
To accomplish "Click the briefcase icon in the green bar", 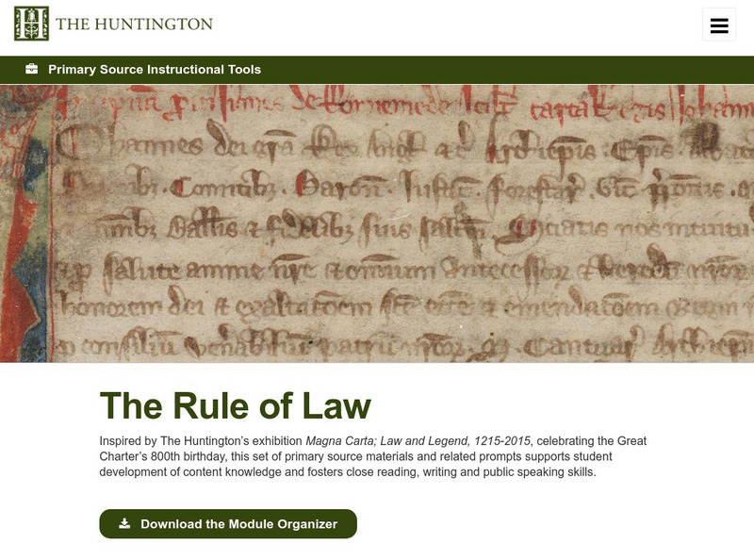I will 32,69.
